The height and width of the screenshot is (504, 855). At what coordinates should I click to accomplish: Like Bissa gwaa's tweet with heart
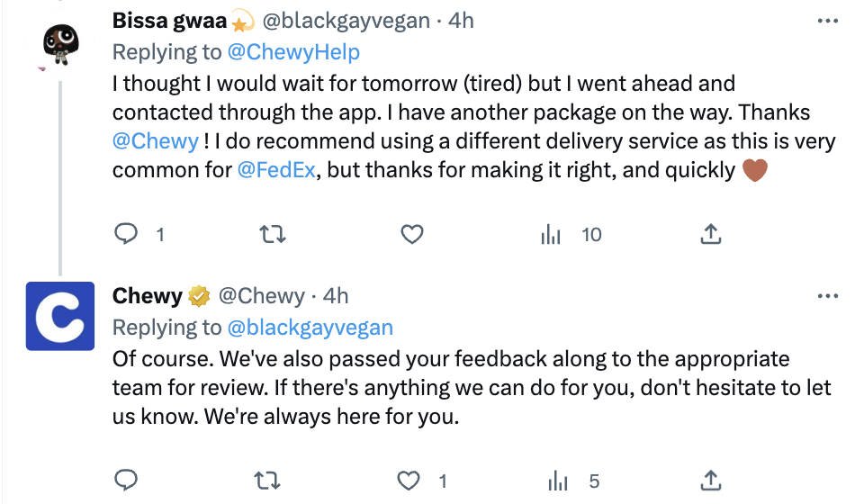(412, 235)
